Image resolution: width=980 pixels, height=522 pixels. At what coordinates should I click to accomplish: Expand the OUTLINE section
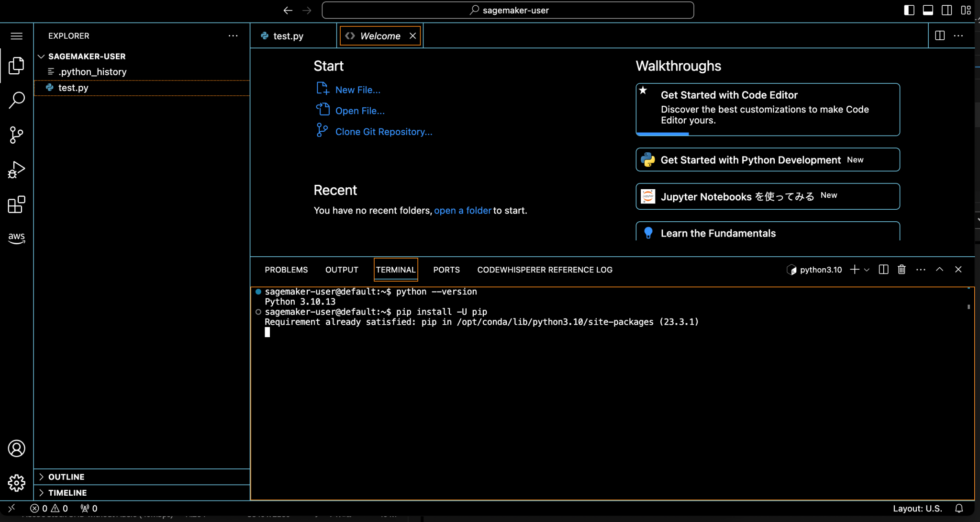(67, 477)
